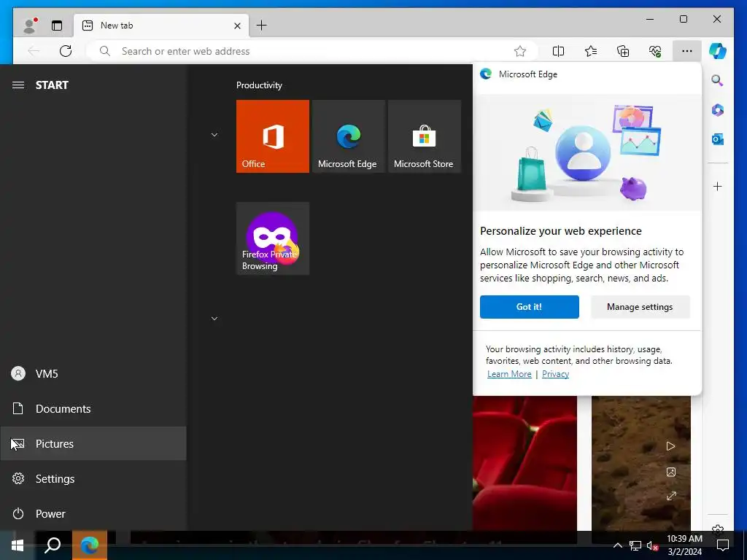Toggle the Start hamburger menu

click(18, 85)
